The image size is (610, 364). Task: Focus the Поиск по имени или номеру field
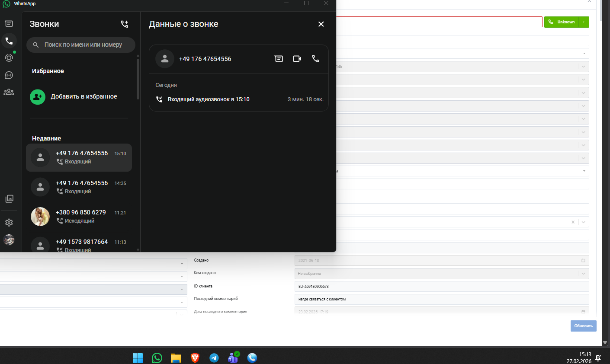coord(81,45)
